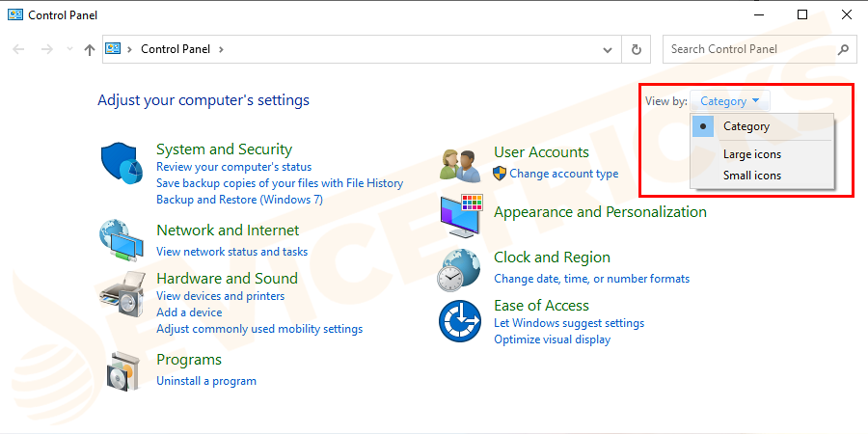Open Adjust commonly used mobility settings
Image resolution: width=868 pixels, height=434 pixels.
click(x=259, y=329)
